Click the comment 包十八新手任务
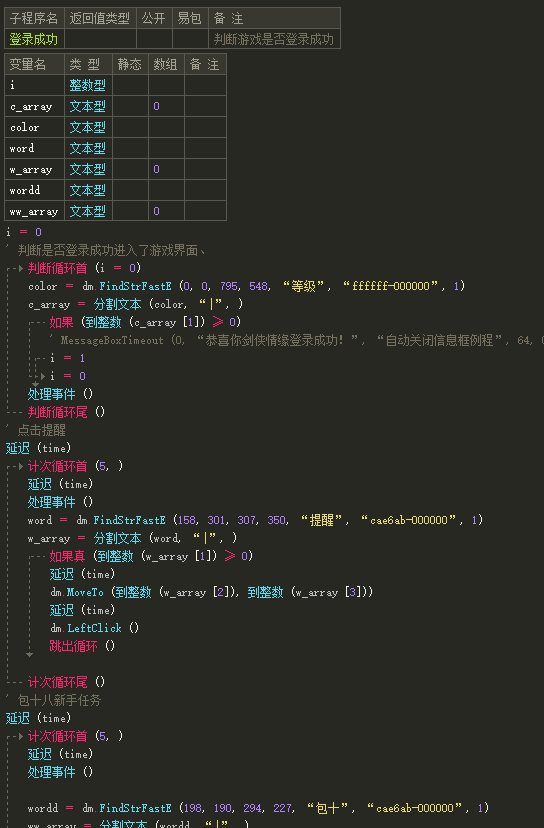Screen dimensions: 544x828 click(x=59, y=700)
